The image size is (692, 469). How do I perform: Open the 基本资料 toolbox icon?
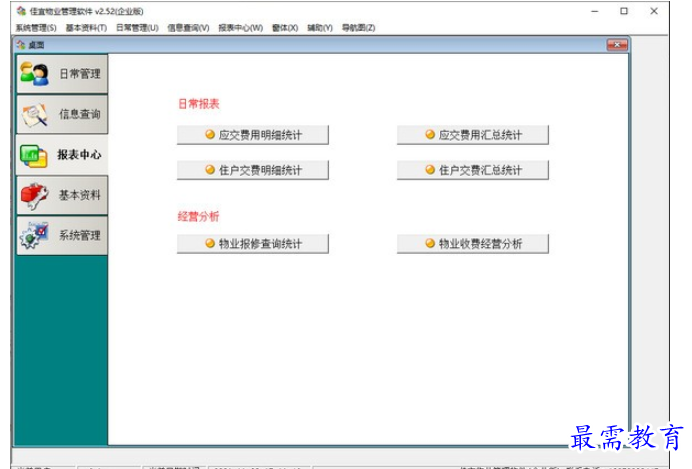34,195
